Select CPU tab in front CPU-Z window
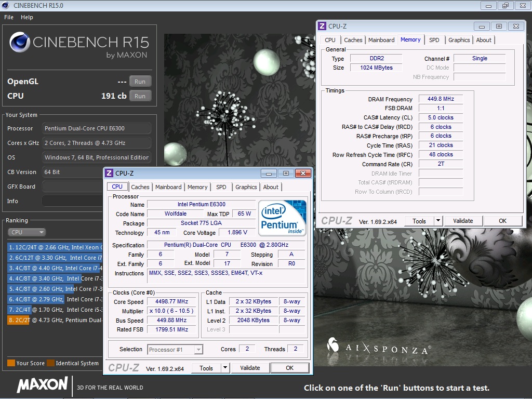Viewport: 532px width, 399px height. [x=117, y=187]
